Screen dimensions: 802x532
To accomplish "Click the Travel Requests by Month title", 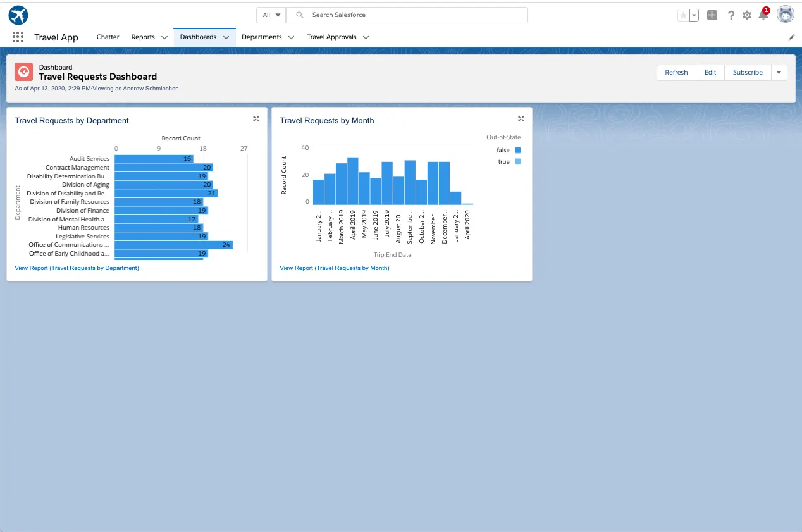I will 326,120.
